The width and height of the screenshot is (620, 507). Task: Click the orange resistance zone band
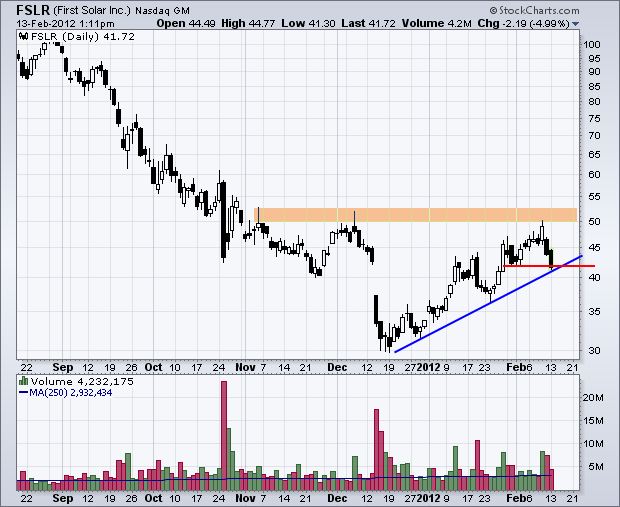[415, 215]
